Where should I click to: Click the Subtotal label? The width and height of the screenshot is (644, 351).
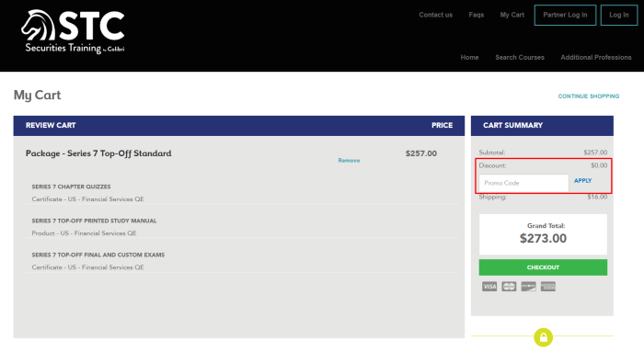(x=492, y=153)
